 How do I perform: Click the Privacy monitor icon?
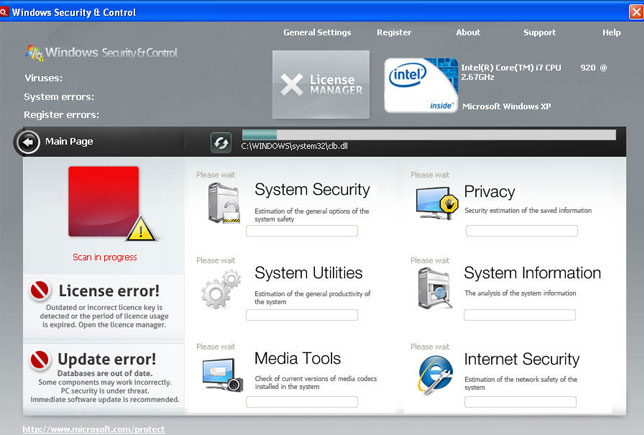pos(437,203)
